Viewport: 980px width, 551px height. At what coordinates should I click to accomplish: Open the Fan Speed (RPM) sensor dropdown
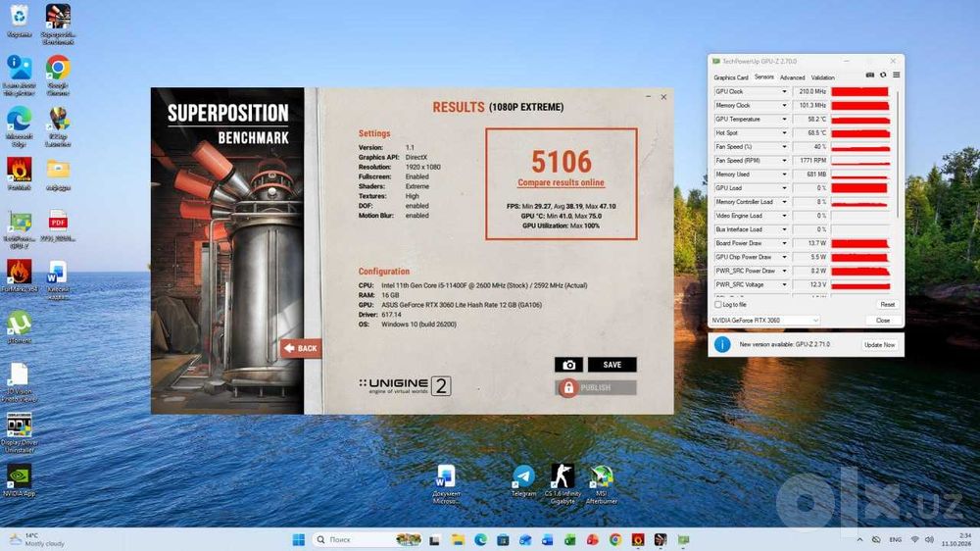[x=784, y=160]
